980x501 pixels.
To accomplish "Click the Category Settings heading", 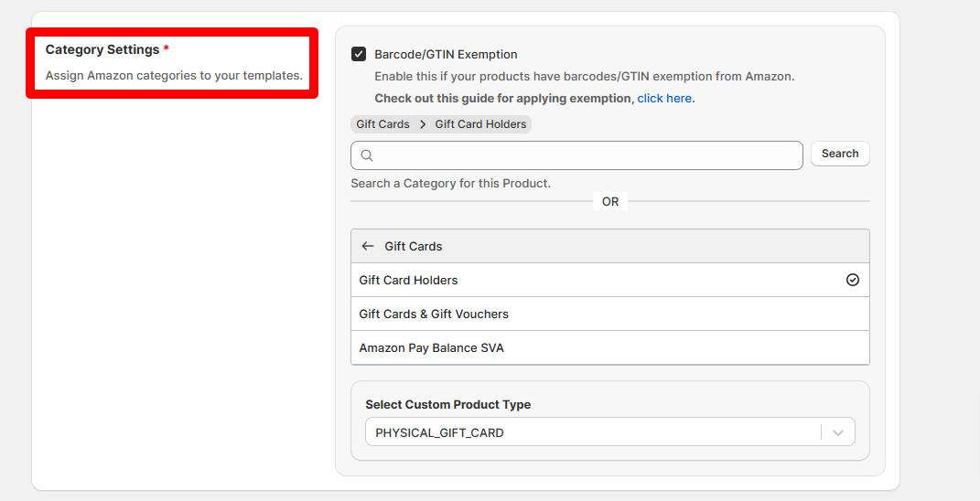I will pos(102,49).
